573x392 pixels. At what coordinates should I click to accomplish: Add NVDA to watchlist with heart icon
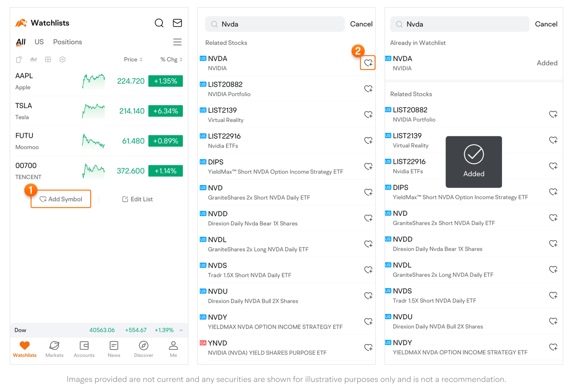tap(368, 63)
